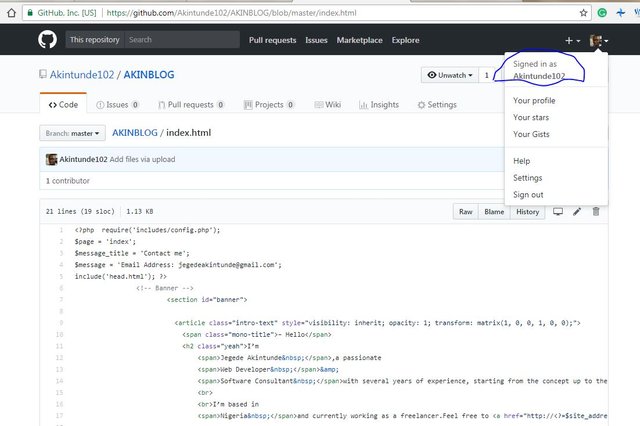
Task: Open the repository Settings tab
Action: tap(437, 105)
